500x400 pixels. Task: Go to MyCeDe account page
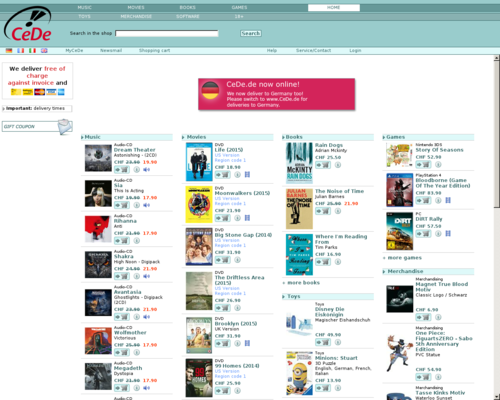pos(74,50)
